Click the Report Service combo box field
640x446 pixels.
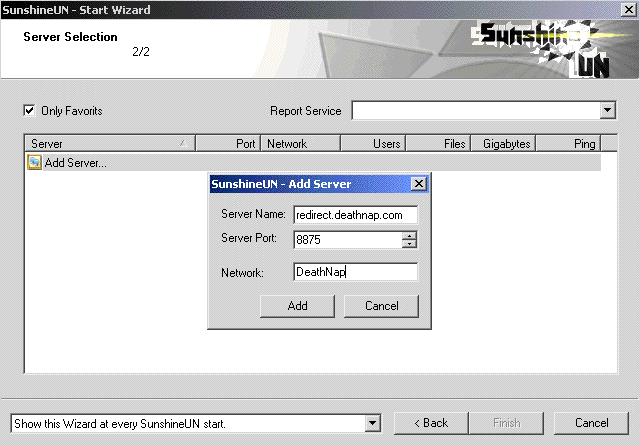tap(484, 110)
